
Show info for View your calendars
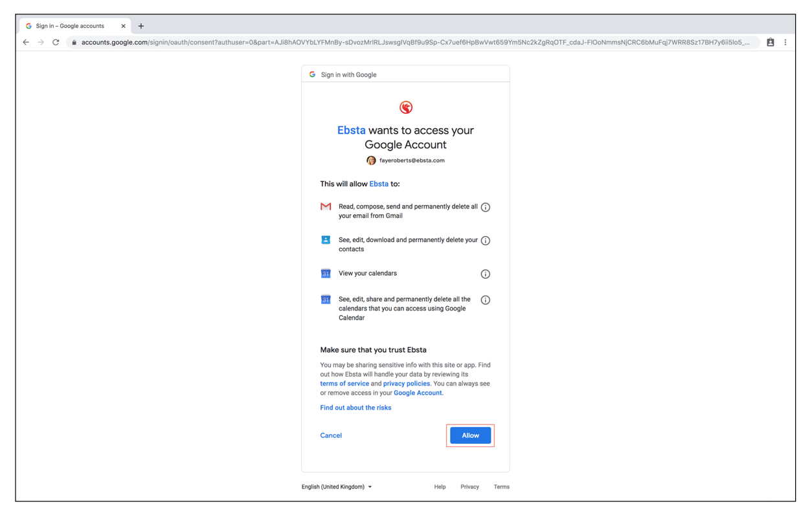(x=485, y=274)
